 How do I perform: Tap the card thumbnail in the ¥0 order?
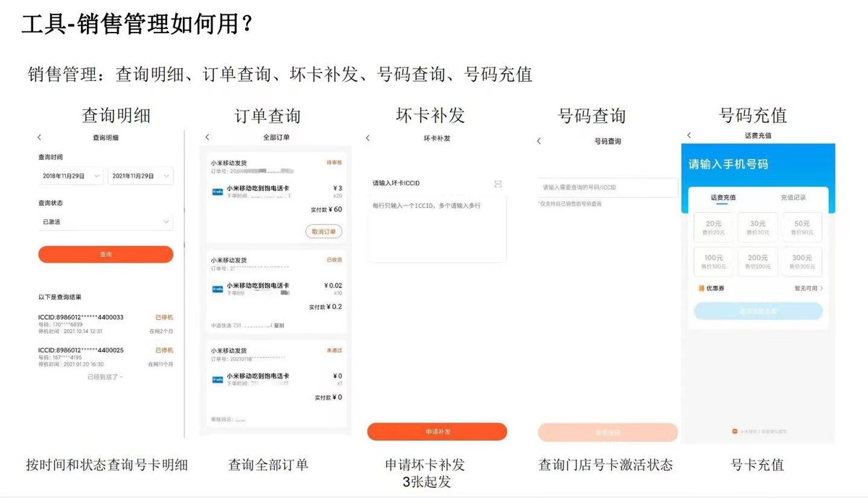coord(217,379)
